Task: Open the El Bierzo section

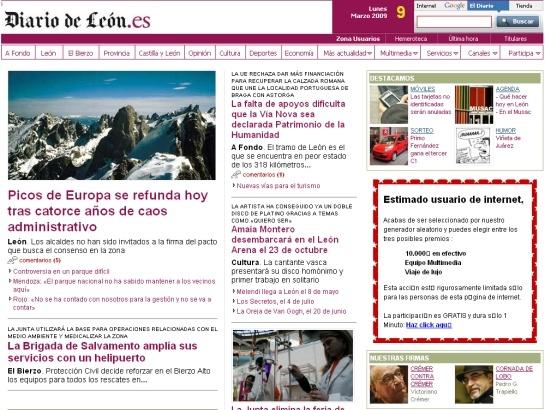Action: pos(81,53)
